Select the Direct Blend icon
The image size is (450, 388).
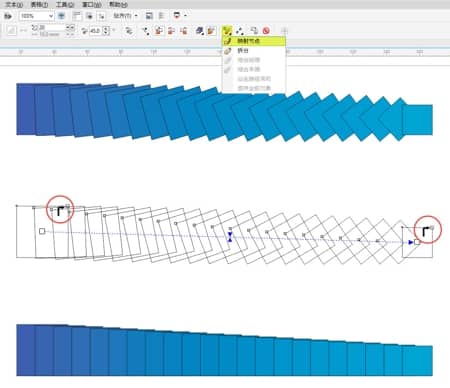pyautogui.click(x=159, y=31)
